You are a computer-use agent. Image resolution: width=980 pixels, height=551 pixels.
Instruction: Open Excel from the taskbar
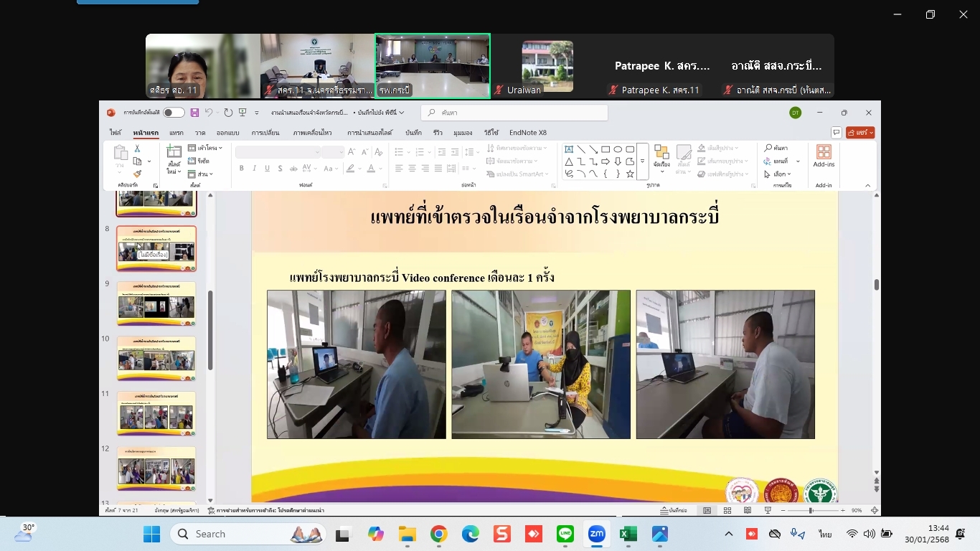(628, 534)
